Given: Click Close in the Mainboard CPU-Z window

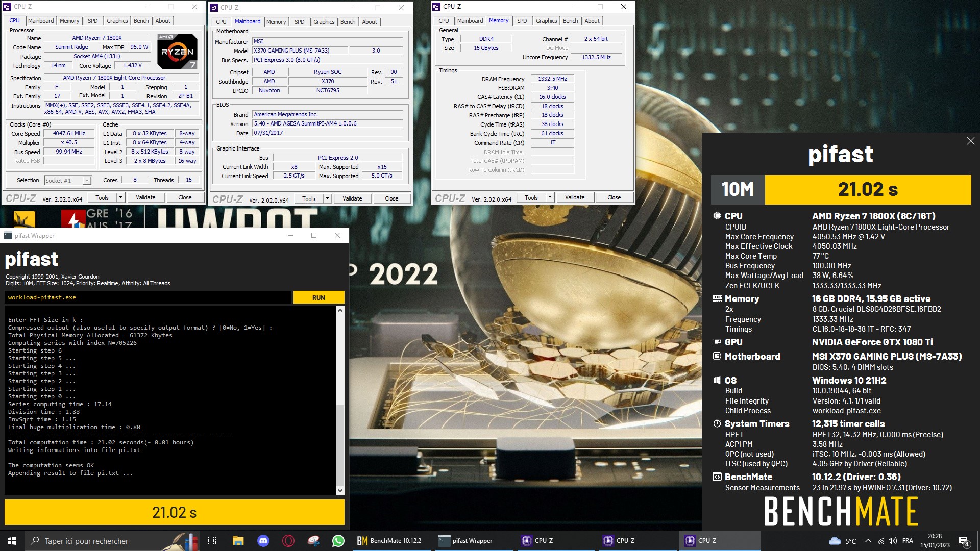Looking at the screenshot, I should 391,198.
